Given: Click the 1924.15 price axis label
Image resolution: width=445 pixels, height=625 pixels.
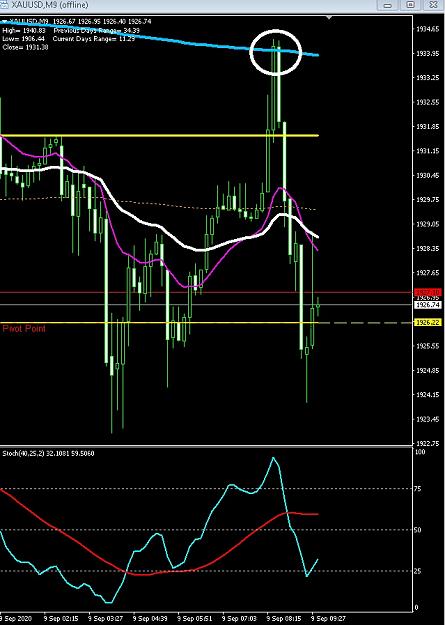Looking at the screenshot, I should tap(428, 395).
